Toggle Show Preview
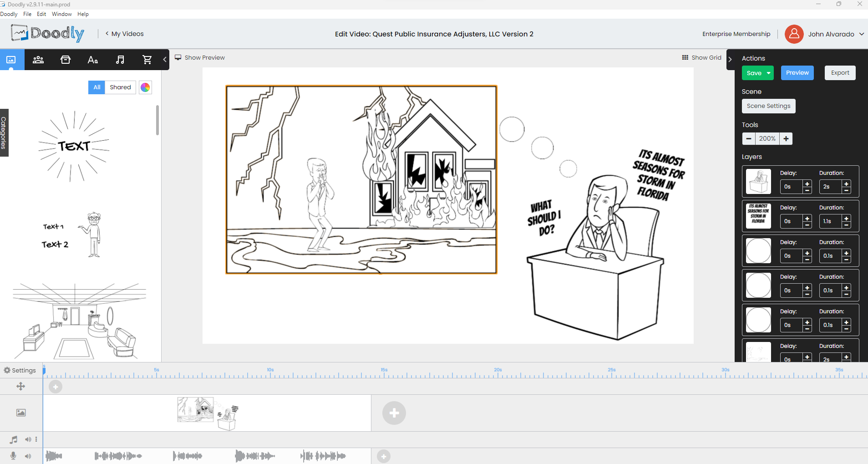 coord(200,57)
